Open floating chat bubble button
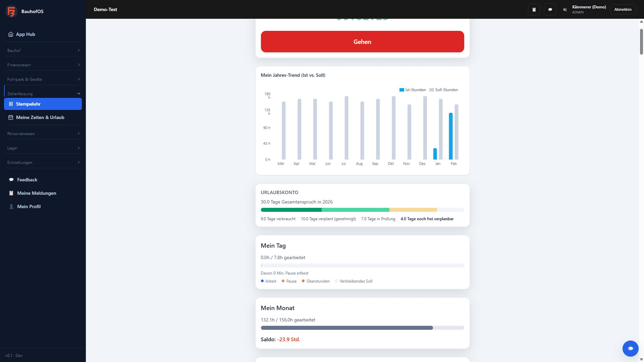Screen dimensions: 644x362 (630, 349)
